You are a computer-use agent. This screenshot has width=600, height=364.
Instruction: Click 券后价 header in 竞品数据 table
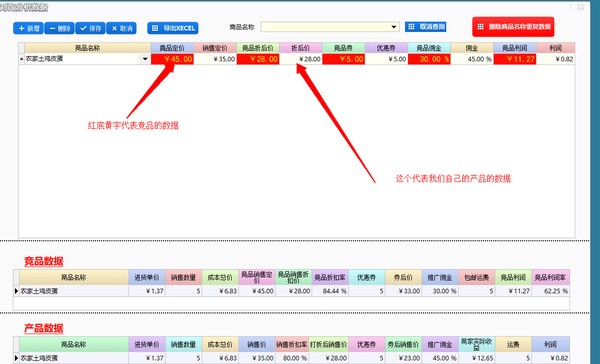pos(403,277)
